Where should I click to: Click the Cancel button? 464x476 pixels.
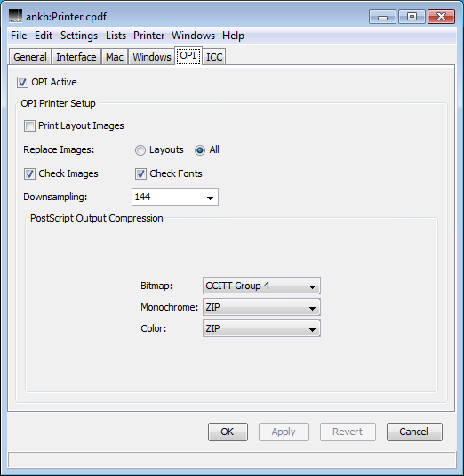[414, 432]
